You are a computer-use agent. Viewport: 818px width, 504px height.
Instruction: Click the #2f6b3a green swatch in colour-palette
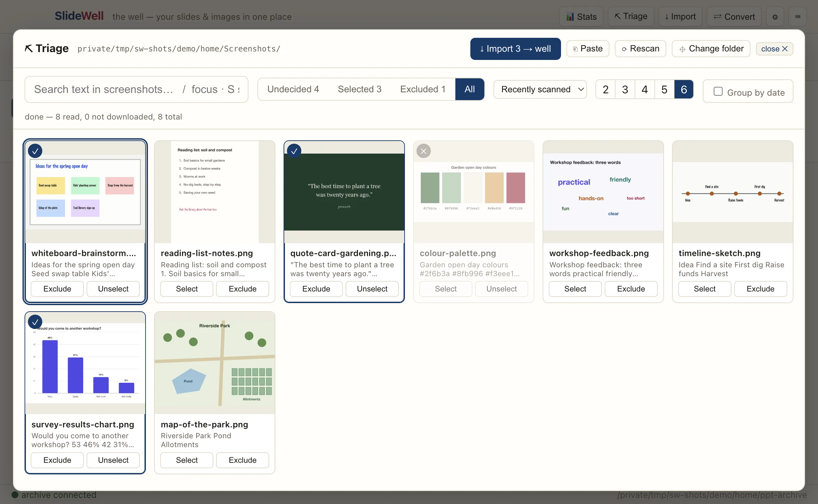430,188
